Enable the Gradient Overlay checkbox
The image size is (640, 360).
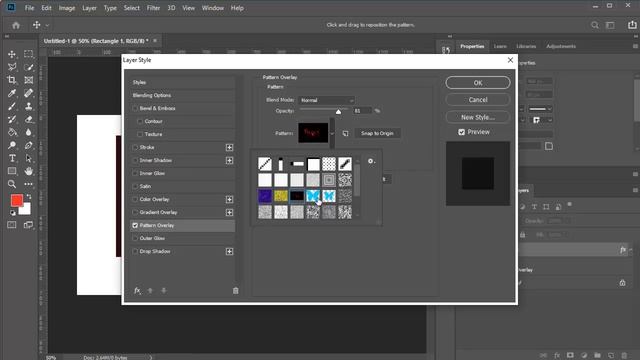tap(135, 213)
